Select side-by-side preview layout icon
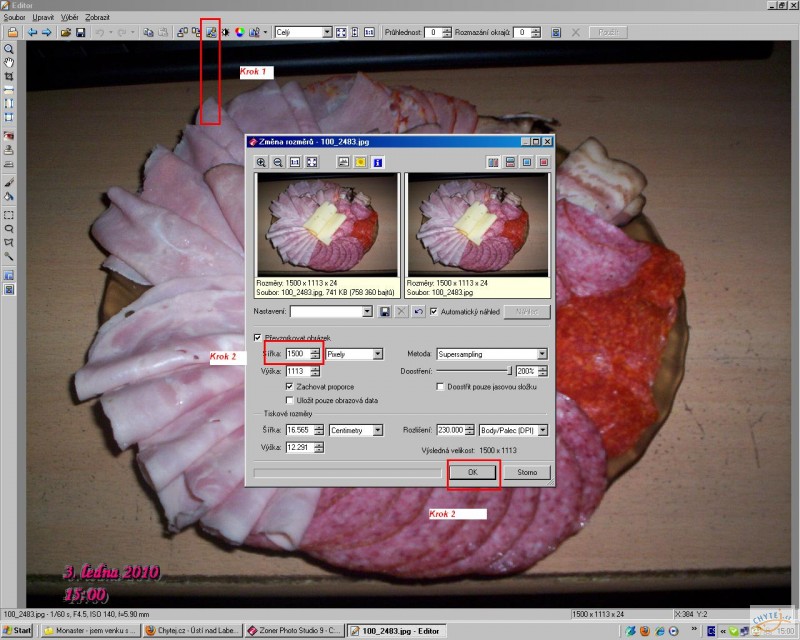Image resolution: width=800 pixels, height=640 pixels. (x=493, y=162)
